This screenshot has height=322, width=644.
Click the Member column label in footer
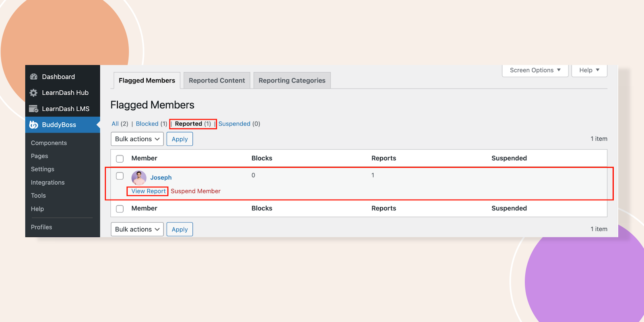pos(144,208)
